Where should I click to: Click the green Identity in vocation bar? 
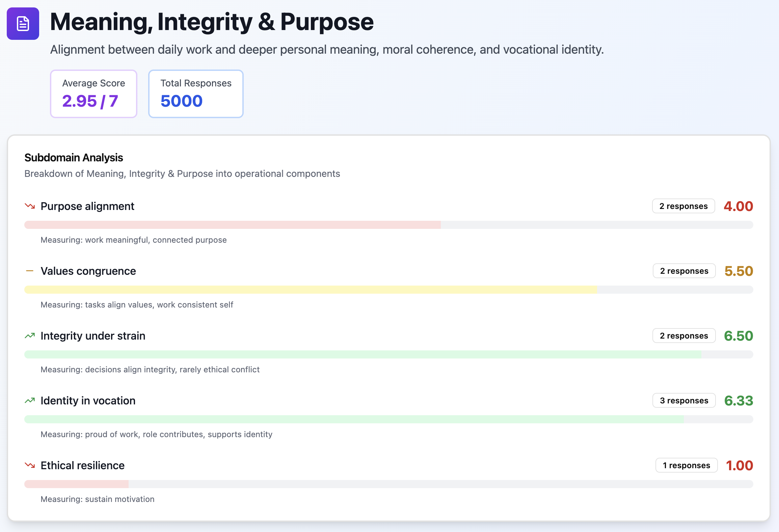(354, 419)
